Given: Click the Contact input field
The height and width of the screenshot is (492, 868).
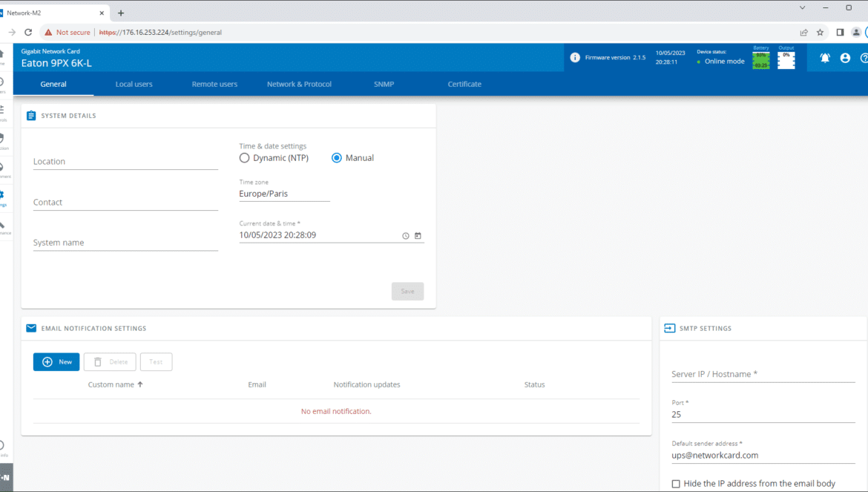Looking at the screenshot, I should pos(125,202).
